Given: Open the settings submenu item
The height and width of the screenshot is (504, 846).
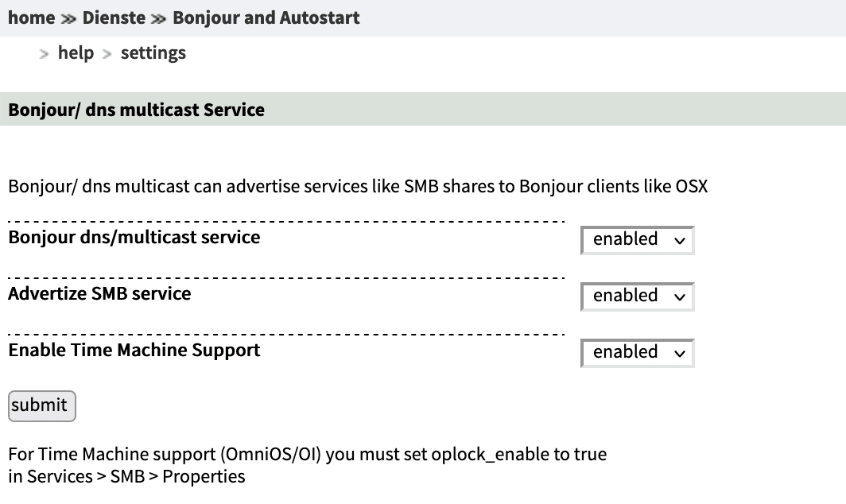Looking at the screenshot, I should [x=153, y=53].
